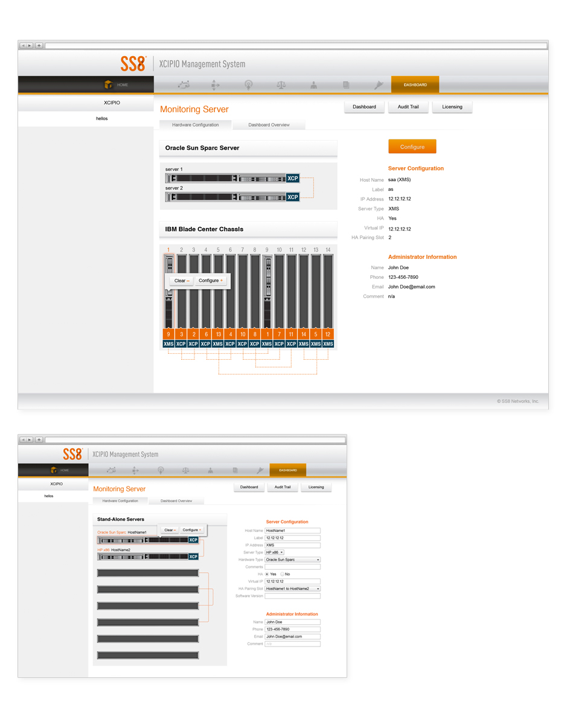Screen dimensions: 567x728
Task: Select the target pin icon in the Blade Center window
Action: [x=248, y=85]
